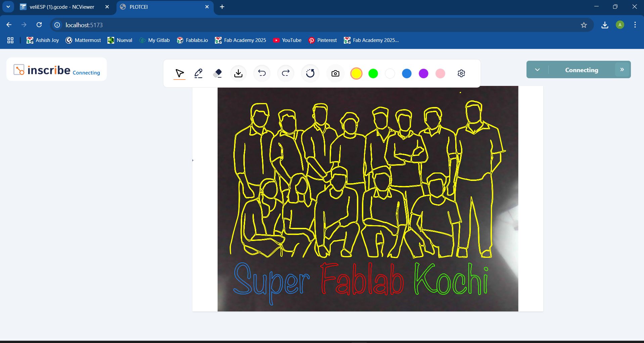Pick the yellow pen color
644x343 pixels.
[356, 73]
